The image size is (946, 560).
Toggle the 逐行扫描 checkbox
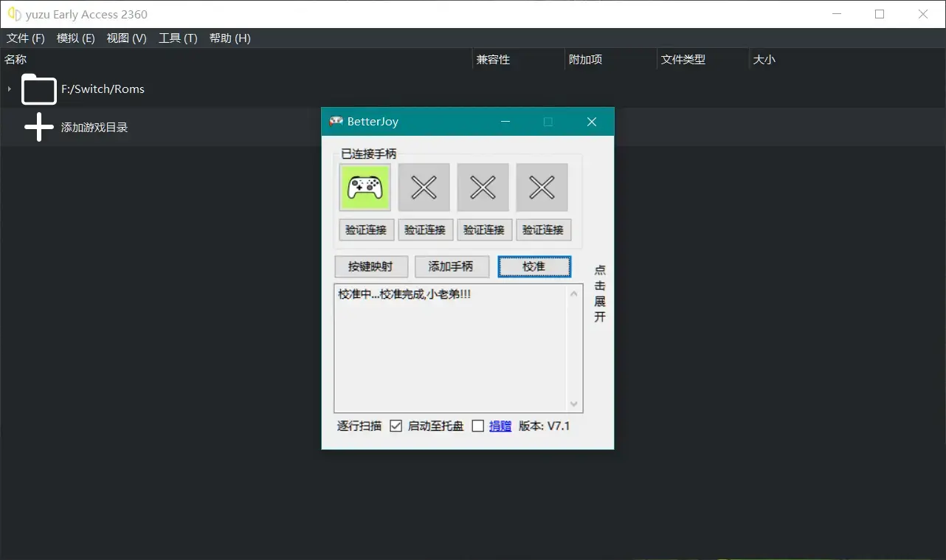(x=396, y=426)
